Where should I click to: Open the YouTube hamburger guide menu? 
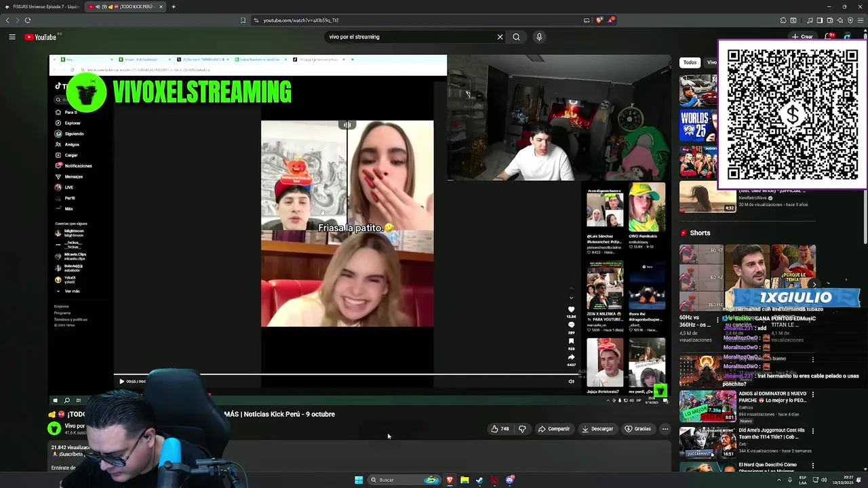tap(12, 37)
